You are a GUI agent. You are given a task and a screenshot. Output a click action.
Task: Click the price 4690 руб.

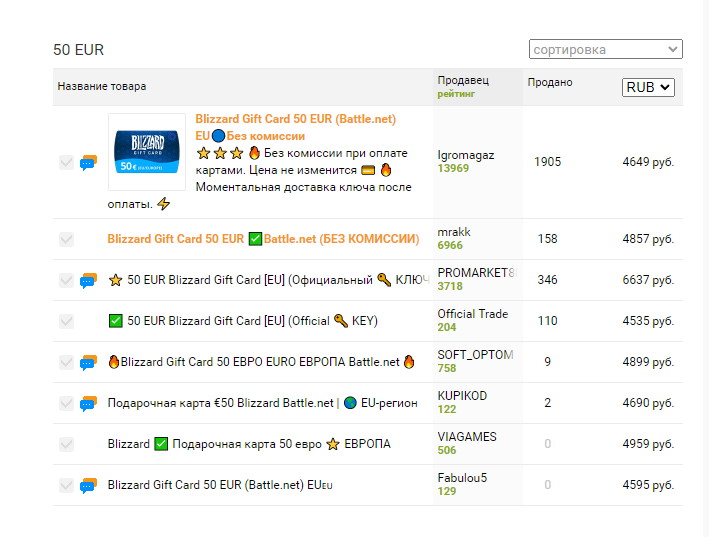[x=648, y=403]
